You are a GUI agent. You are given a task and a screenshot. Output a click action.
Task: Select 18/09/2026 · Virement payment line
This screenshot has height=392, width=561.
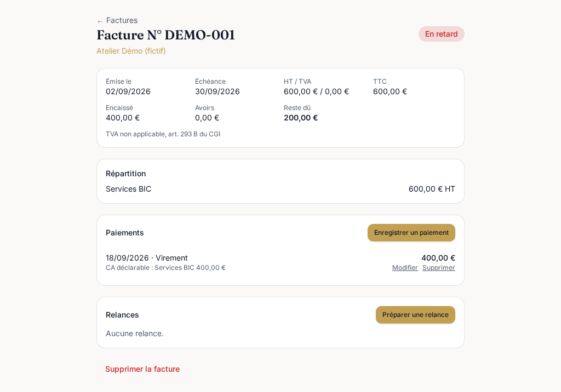click(x=147, y=258)
